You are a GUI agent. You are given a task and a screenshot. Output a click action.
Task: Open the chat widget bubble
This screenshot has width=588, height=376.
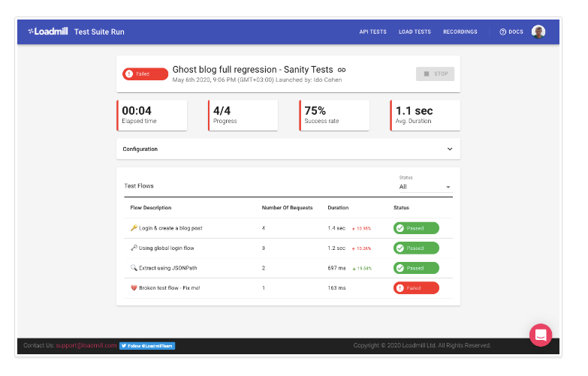(541, 335)
